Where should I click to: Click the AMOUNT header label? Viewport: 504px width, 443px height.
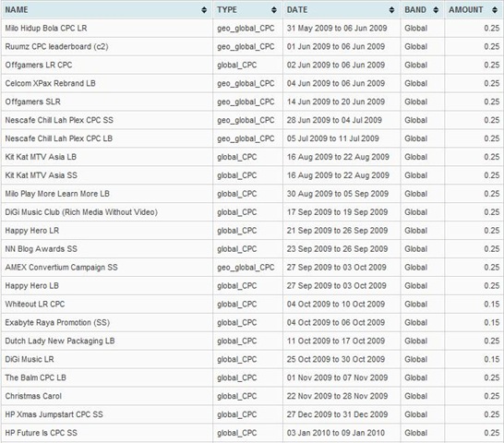466,10
